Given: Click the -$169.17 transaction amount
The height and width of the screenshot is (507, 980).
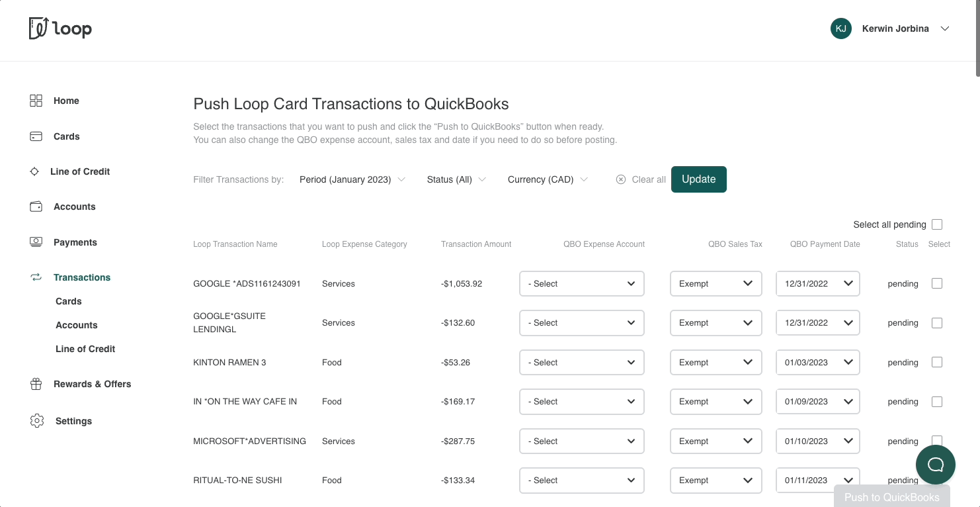Looking at the screenshot, I should click(458, 402).
